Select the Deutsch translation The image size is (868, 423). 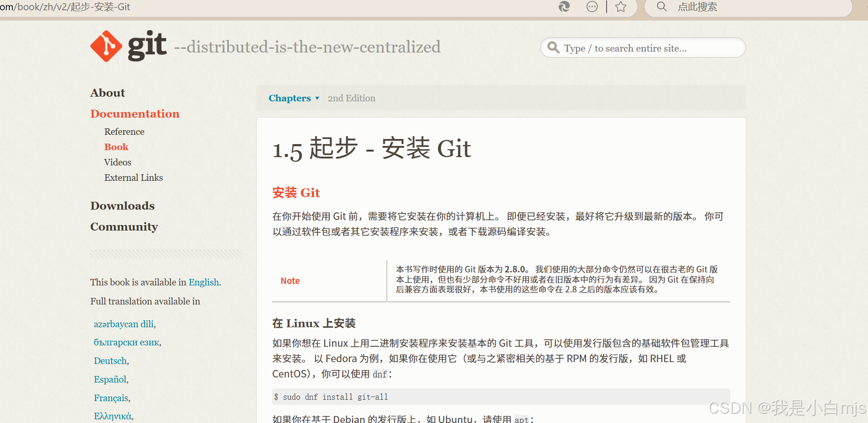click(x=110, y=361)
